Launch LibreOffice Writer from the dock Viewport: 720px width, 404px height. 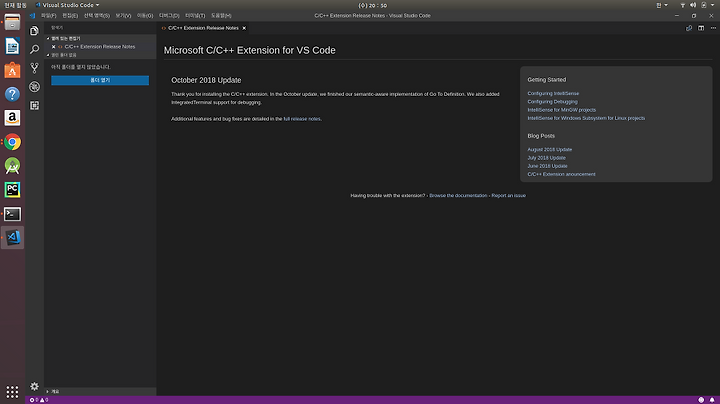(12, 46)
